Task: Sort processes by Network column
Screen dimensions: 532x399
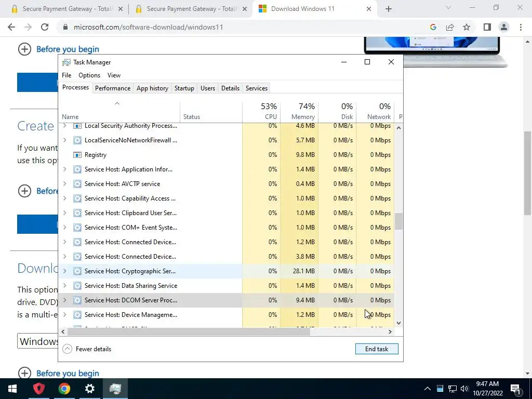Action: (x=375, y=112)
